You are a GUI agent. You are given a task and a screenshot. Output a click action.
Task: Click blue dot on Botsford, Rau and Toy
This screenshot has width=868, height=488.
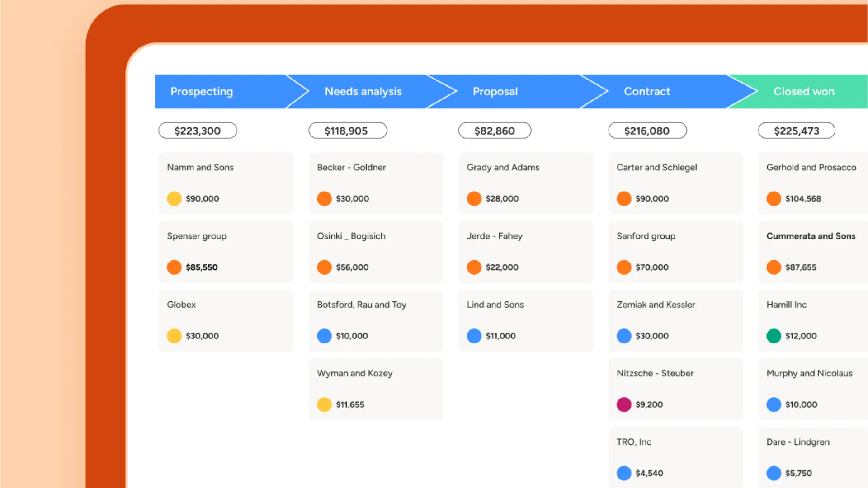[324, 336]
